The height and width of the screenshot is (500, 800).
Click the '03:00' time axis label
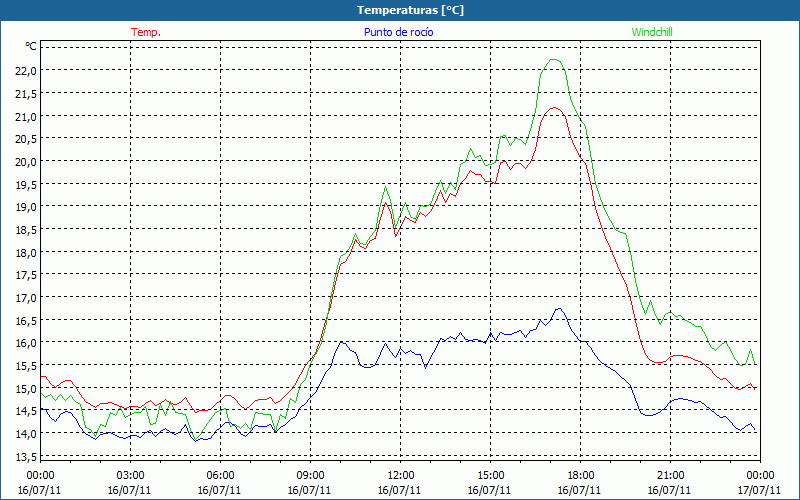(x=130, y=476)
